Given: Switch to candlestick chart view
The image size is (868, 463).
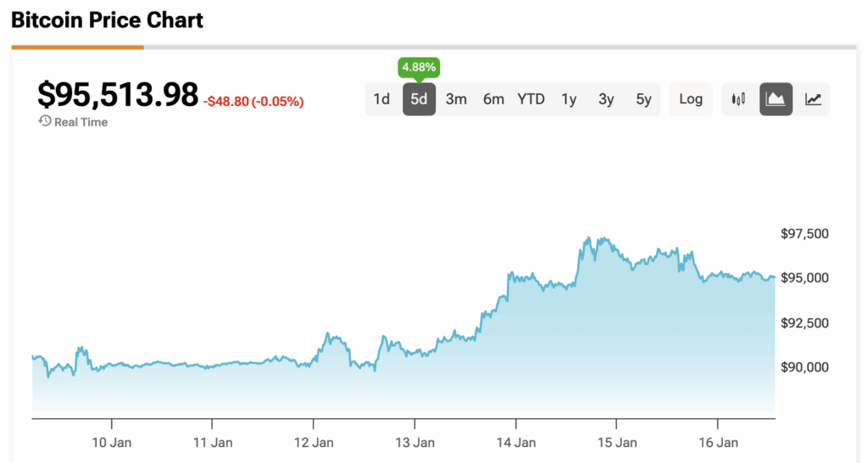Looking at the screenshot, I should [x=738, y=99].
